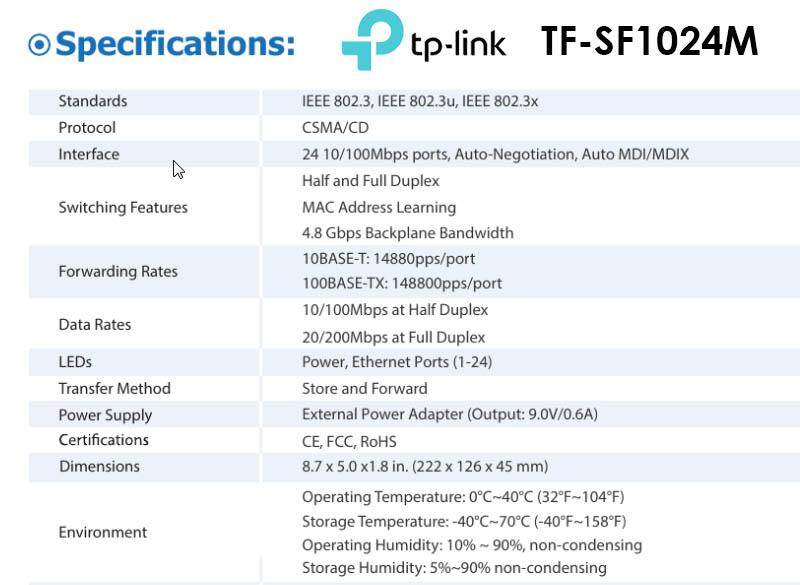Image resolution: width=800 pixels, height=585 pixels.
Task: Click the Dimensions row label
Action: tap(99, 466)
